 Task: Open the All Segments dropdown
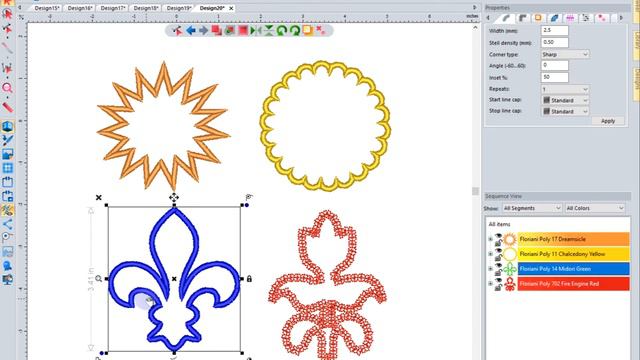pyautogui.click(x=532, y=208)
